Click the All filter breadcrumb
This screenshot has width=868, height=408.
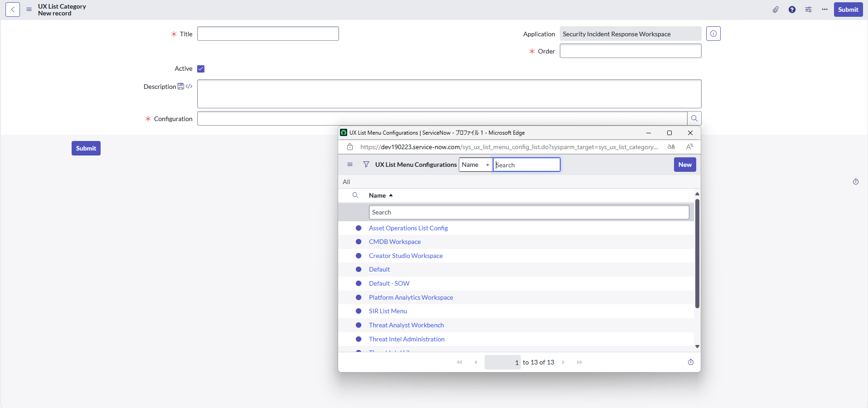(x=346, y=182)
